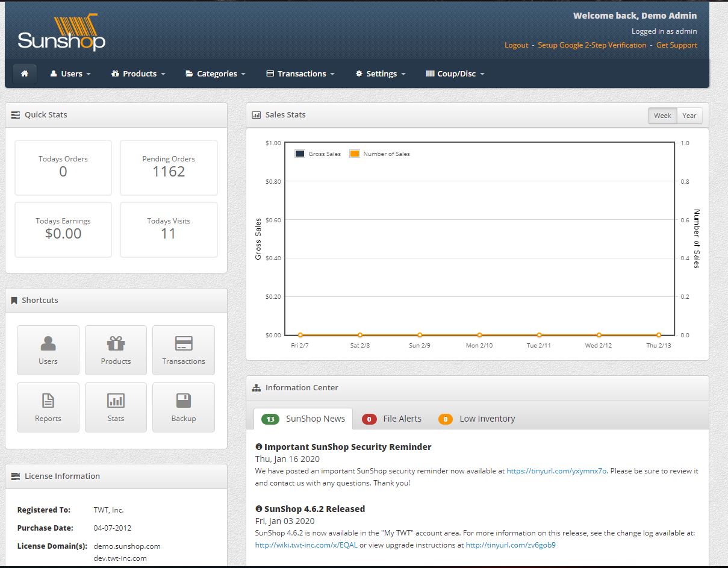Screen dimensions: 728x568
Task: Click the Quick Stats panel header icon
Action: (x=16, y=115)
